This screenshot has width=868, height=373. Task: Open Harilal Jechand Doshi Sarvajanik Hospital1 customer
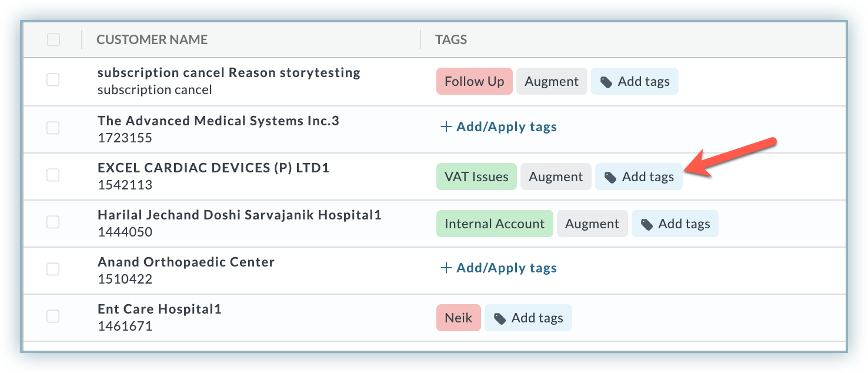pos(239,215)
